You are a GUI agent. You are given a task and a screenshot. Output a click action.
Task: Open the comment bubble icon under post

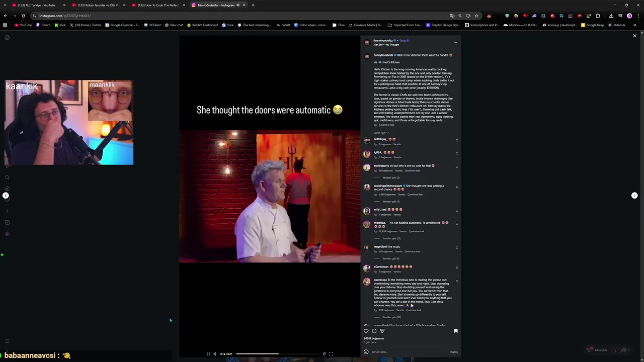click(x=374, y=331)
